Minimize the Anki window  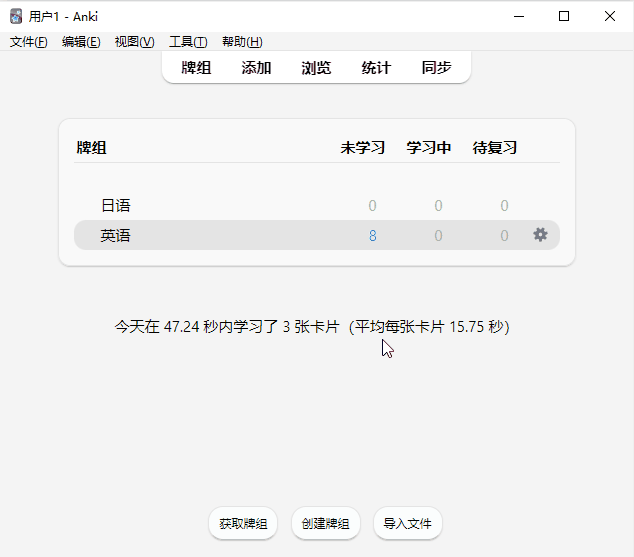(x=519, y=17)
